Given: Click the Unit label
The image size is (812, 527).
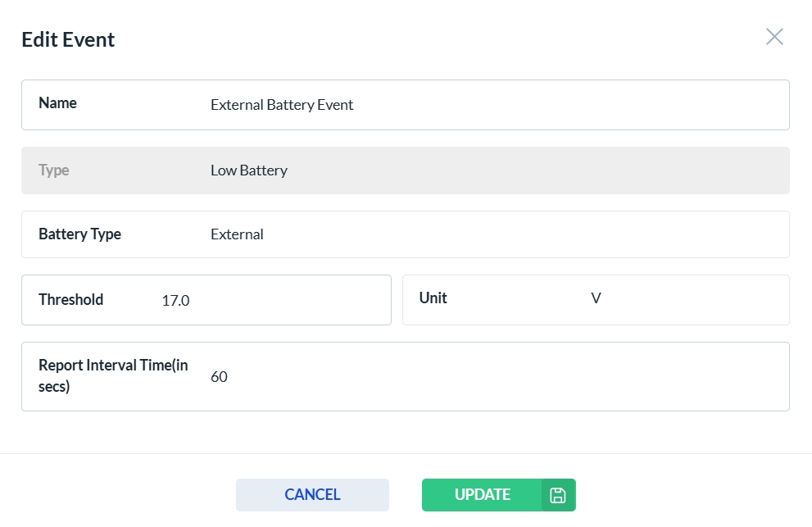Looking at the screenshot, I should coord(433,298).
